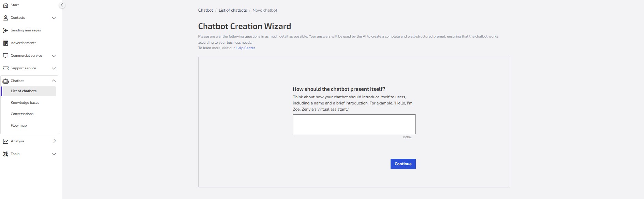Open the Knowledge bases menu item
644x199 pixels.
click(x=25, y=103)
